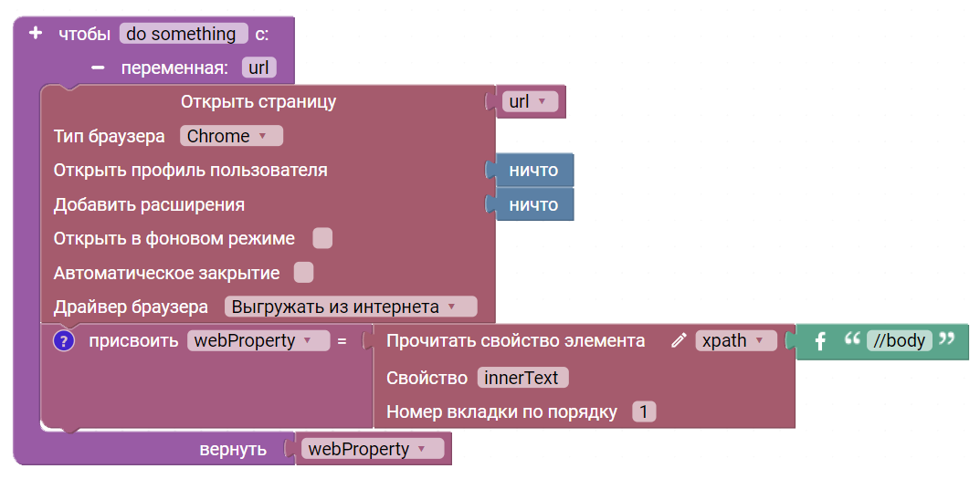Click the 'Прочитать свойство элемента' block label

(x=516, y=340)
